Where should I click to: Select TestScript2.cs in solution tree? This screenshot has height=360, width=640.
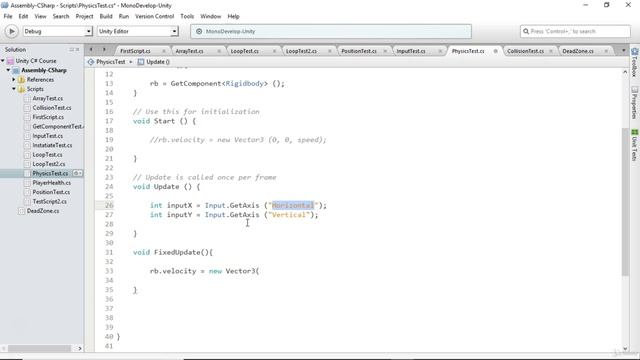(49, 202)
